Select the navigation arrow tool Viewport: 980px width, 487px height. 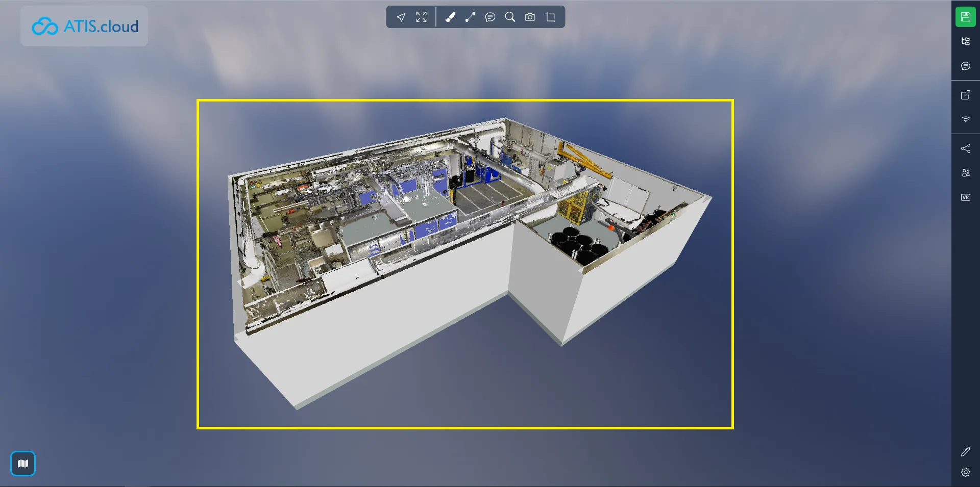click(x=401, y=17)
